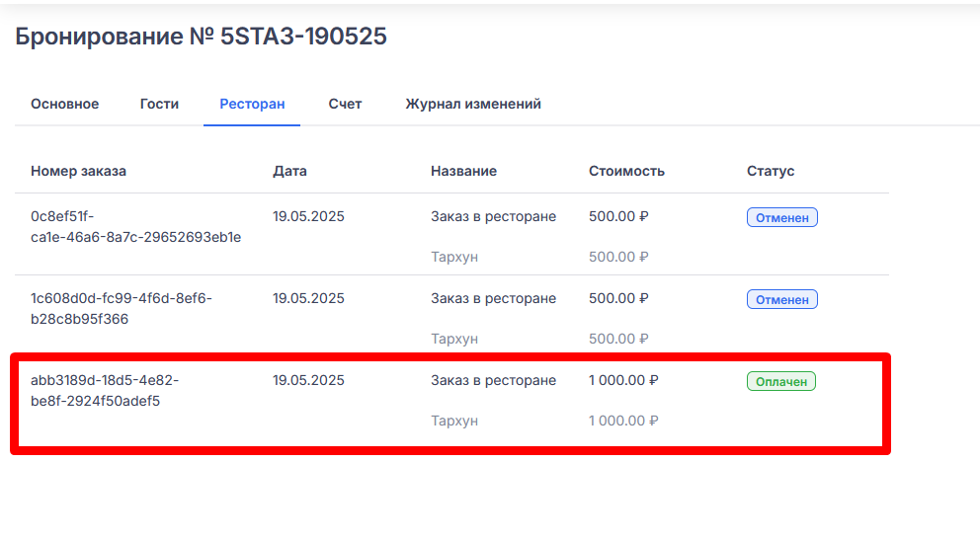Click Отменен badge of order 1c608d0d
This screenshot has height=540, width=980.
[x=781, y=299]
